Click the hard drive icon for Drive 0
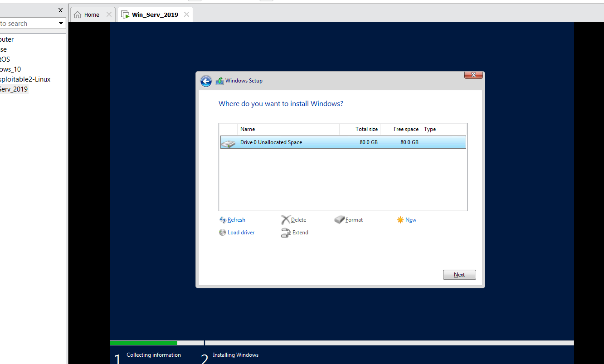604x364 pixels. (229, 143)
